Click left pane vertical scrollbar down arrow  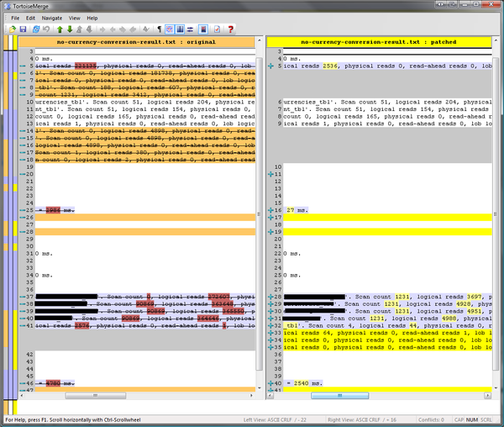260,388
